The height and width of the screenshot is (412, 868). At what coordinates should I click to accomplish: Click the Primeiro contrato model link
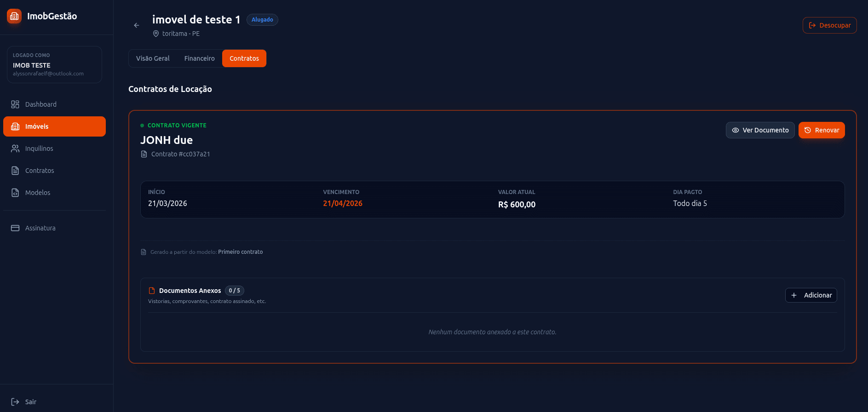[x=240, y=252]
